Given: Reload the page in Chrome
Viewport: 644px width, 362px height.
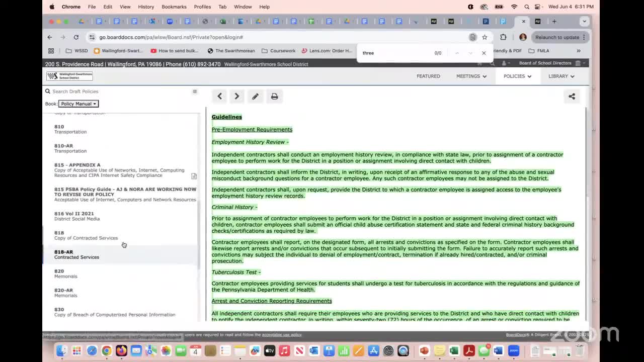Looking at the screenshot, I should (x=76, y=37).
